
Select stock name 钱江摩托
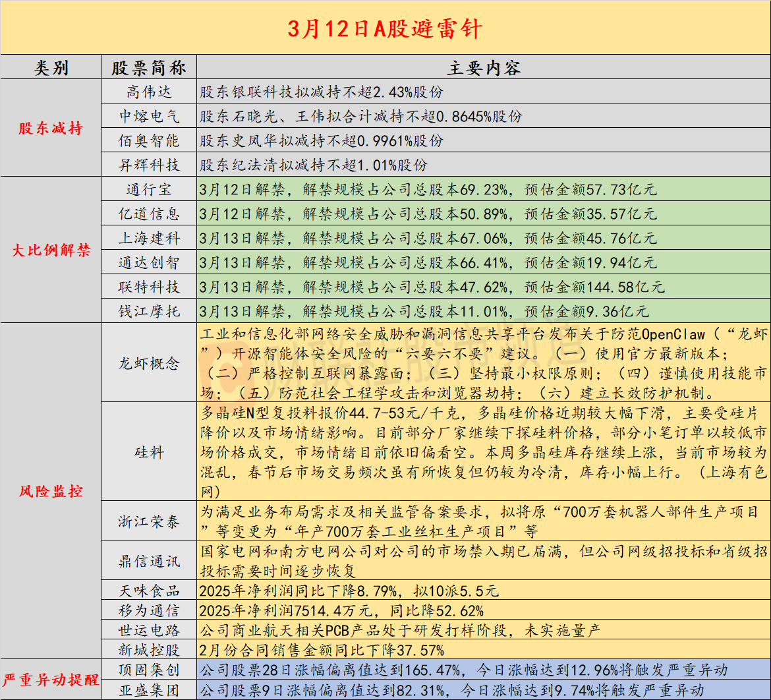pos(149,311)
